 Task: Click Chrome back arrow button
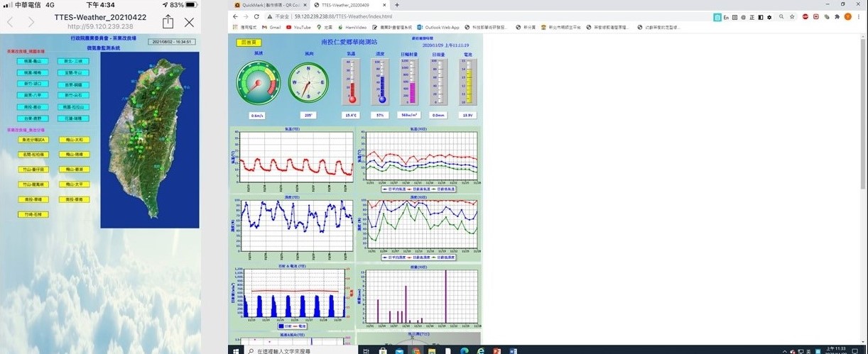(236, 16)
